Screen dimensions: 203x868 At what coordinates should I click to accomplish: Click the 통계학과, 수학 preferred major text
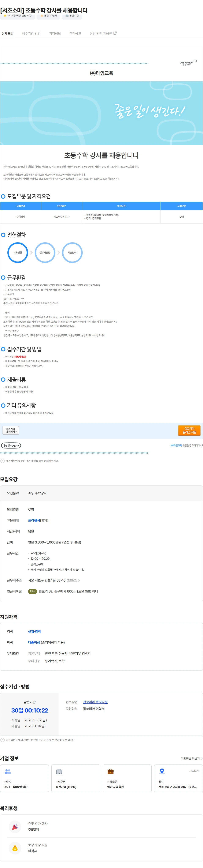(x=55, y=661)
